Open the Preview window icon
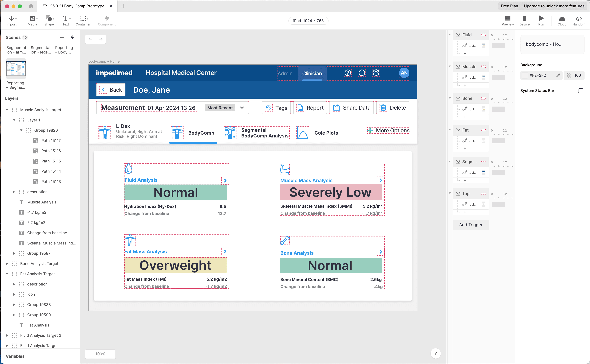Viewport: 590px width, 364px height. tap(508, 18)
